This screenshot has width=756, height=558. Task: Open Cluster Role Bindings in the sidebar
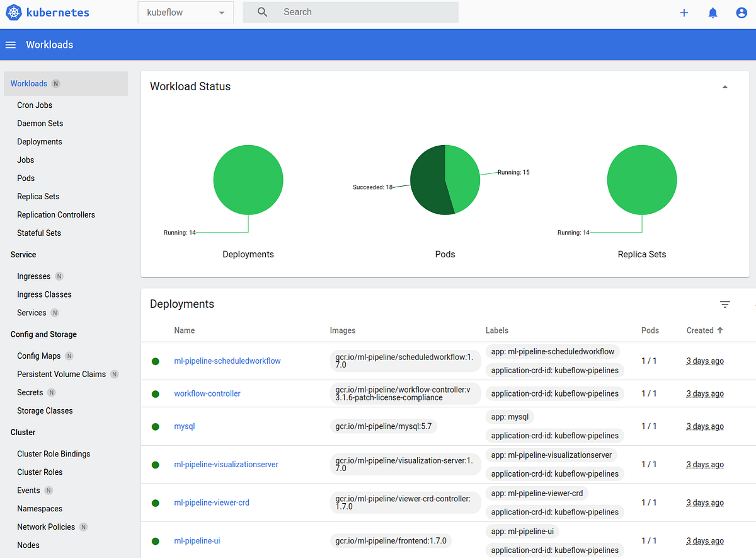click(54, 454)
